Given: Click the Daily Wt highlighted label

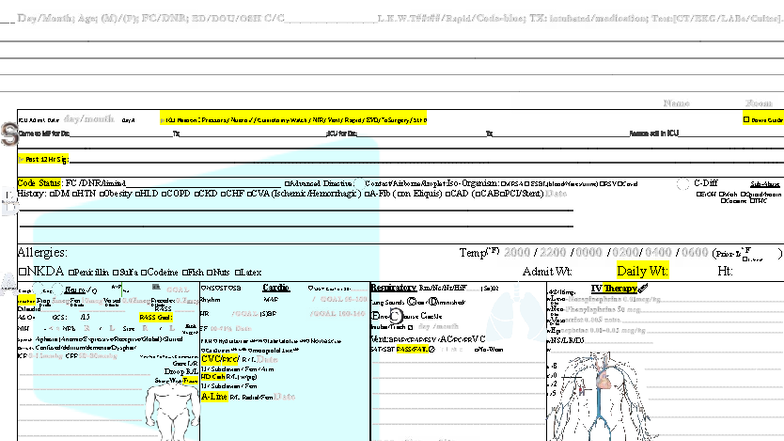Looking at the screenshot, I should (642, 271).
